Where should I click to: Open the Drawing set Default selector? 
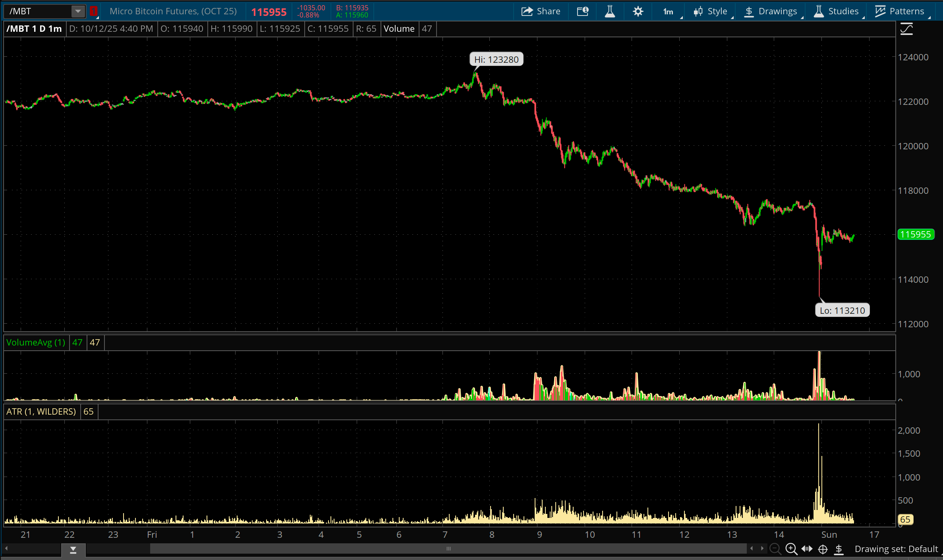896,549
